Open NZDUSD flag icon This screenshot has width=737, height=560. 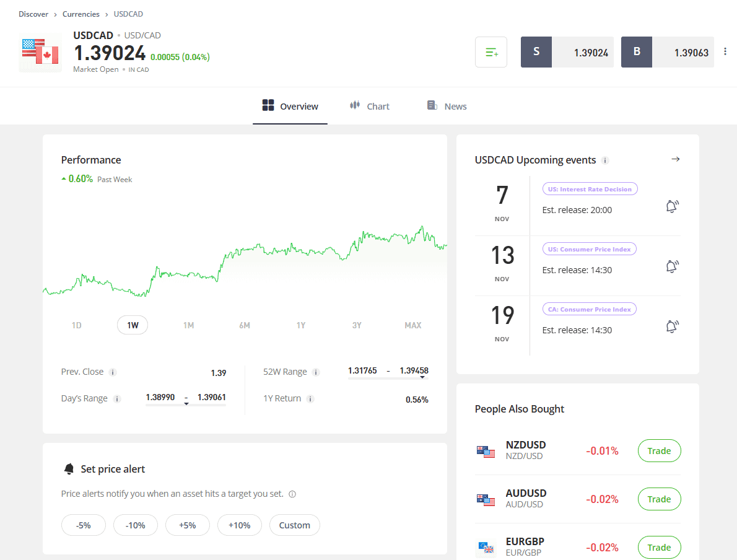486,452
